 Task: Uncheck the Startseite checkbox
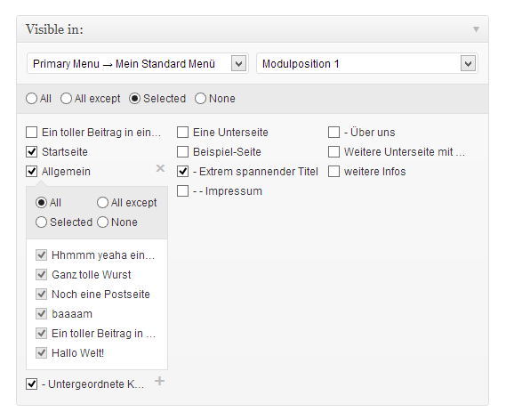click(32, 152)
